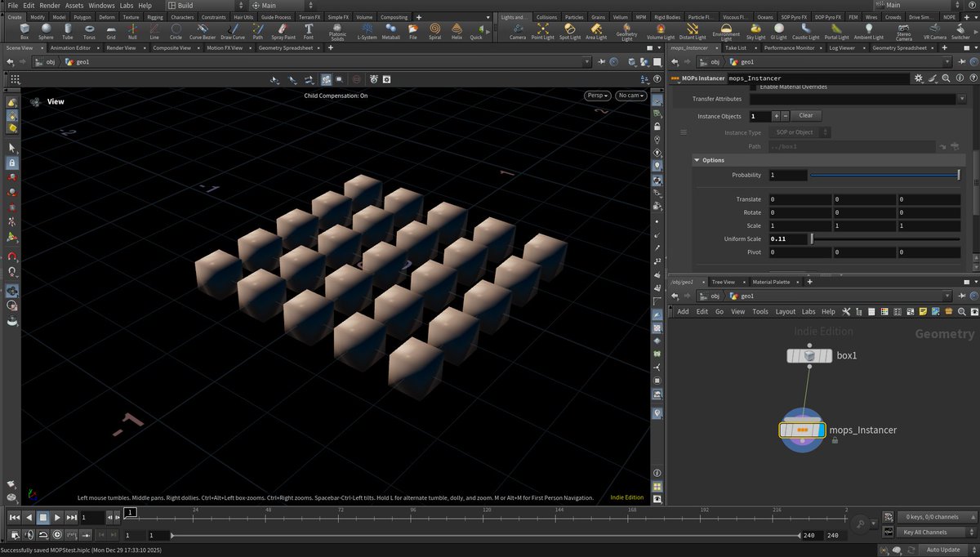The width and height of the screenshot is (980, 557).
Task: Add a Sky Light from the shelf
Action: click(x=755, y=31)
